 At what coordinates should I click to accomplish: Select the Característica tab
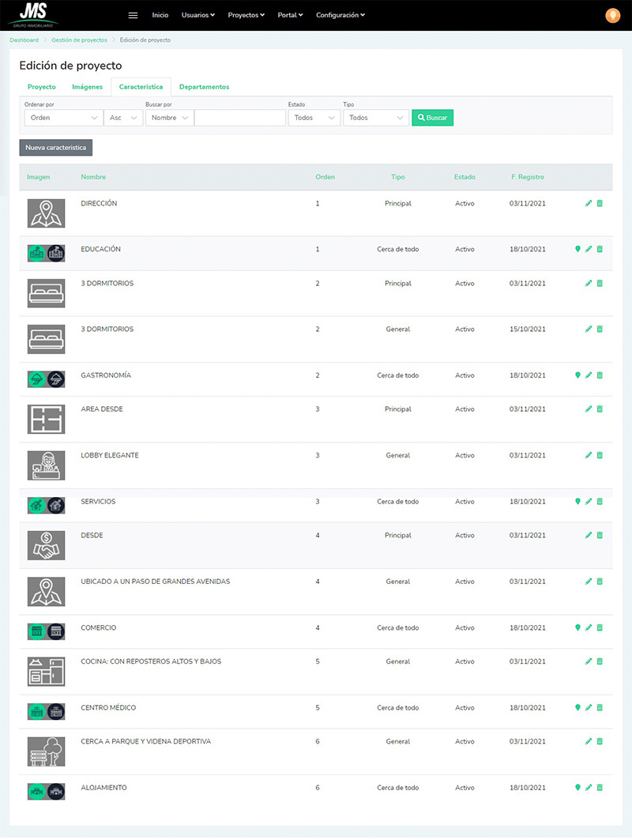(141, 87)
